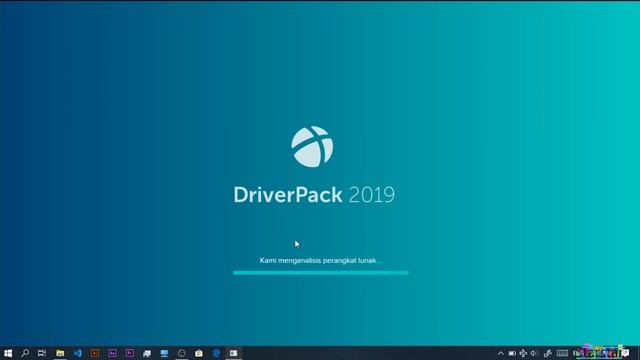Select active DriverPack window taskbar button
640x360 pixels.
(233, 353)
